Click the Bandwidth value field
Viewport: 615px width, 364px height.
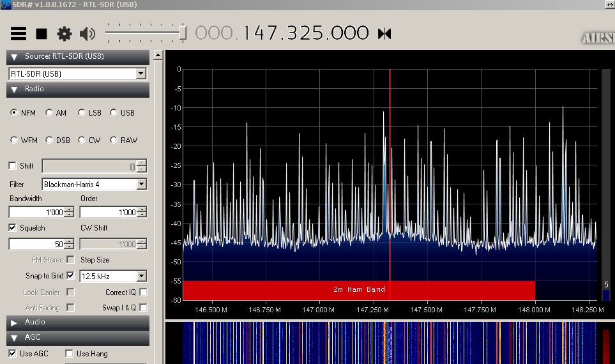(36, 212)
